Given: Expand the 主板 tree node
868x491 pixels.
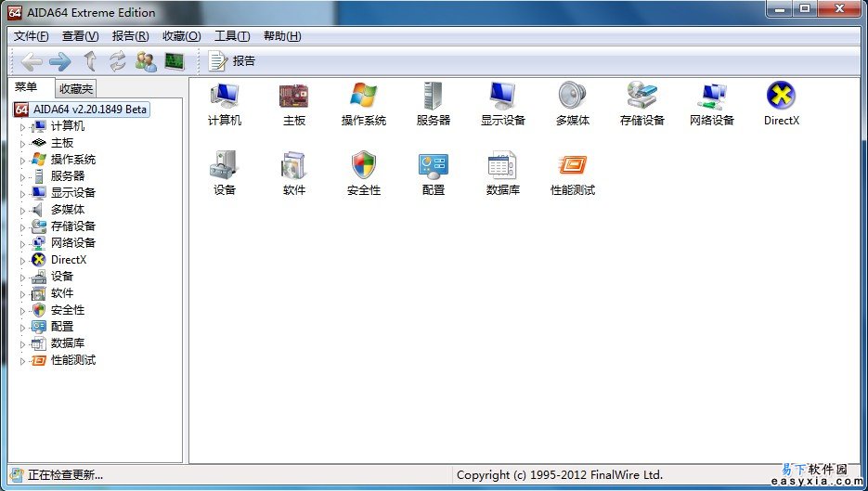Looking at the screenshot, I should click(22, 144).
